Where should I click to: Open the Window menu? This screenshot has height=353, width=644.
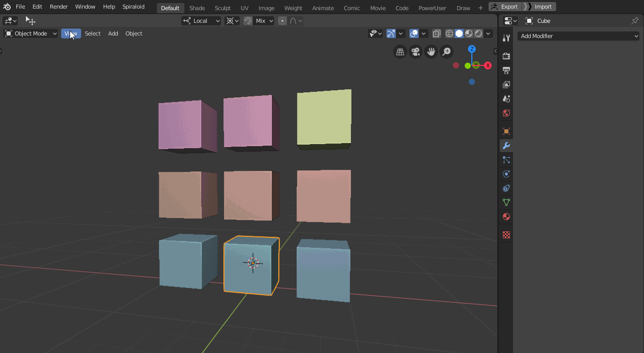click(85, 7)
